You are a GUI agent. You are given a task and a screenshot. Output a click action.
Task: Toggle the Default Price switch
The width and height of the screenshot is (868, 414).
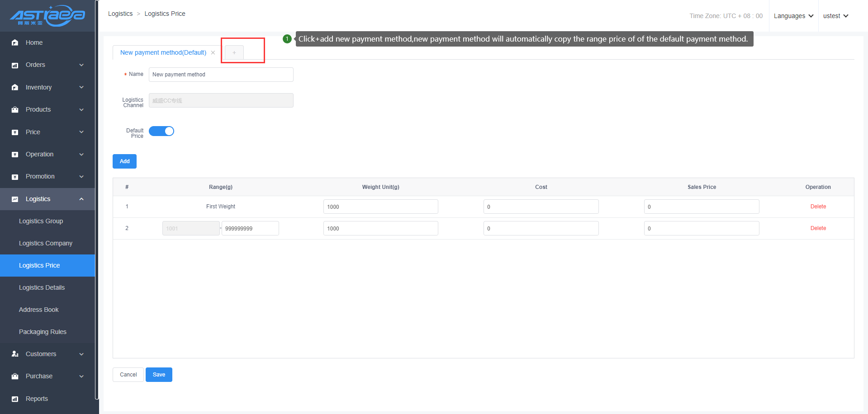pos(161,131)
